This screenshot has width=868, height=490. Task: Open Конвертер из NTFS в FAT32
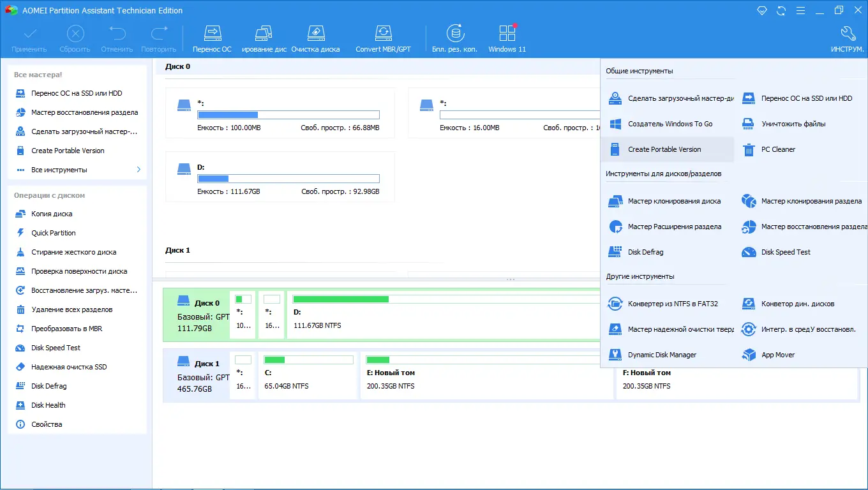tap(668, 304)
